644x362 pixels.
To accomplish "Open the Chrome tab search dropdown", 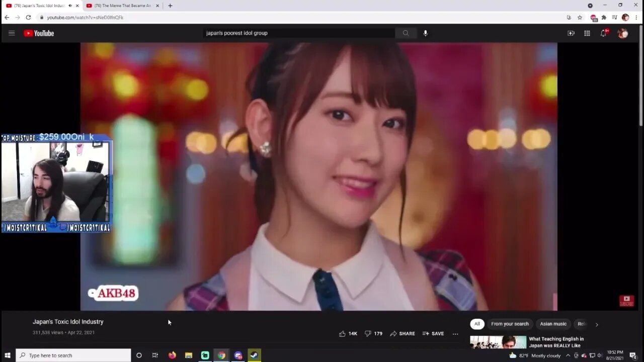I will click(590, 6).
